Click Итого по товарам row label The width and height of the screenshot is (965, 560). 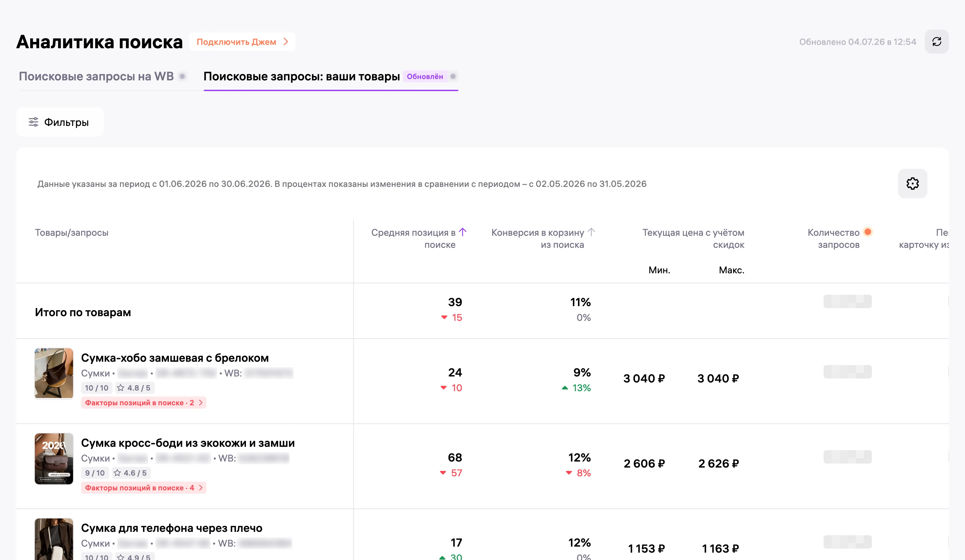[x=83, y=312]
